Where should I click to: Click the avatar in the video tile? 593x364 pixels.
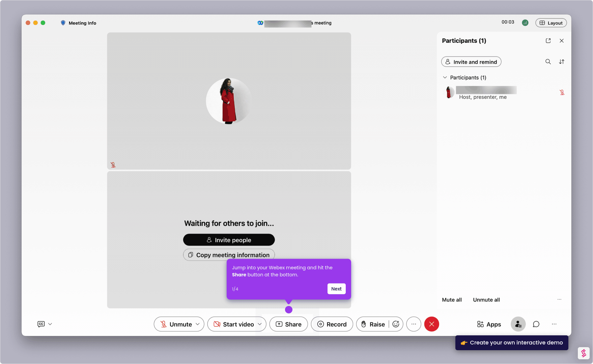(x=229, y=101)
